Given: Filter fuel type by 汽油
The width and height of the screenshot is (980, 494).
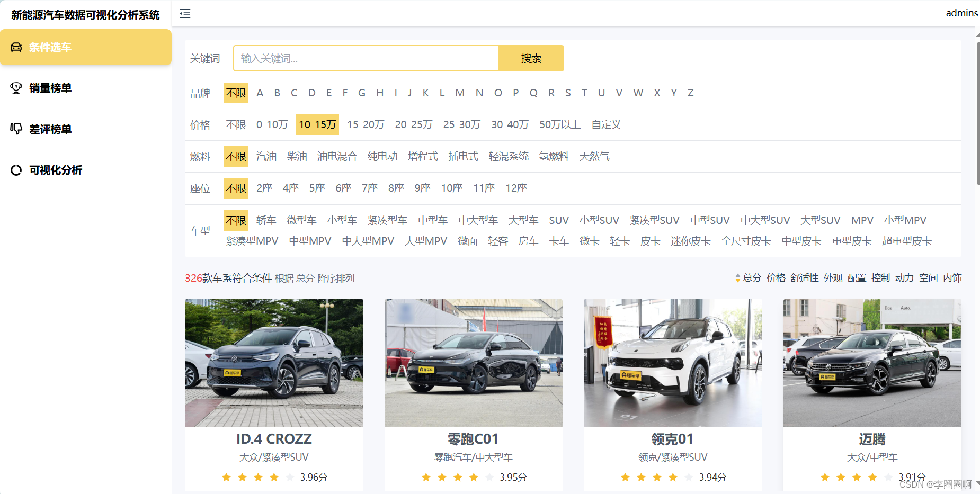Looking at the screenshot, I should 266,157.
